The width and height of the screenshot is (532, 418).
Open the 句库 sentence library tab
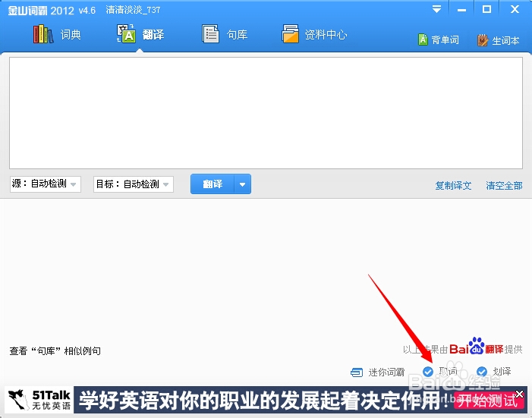point(225,34)
